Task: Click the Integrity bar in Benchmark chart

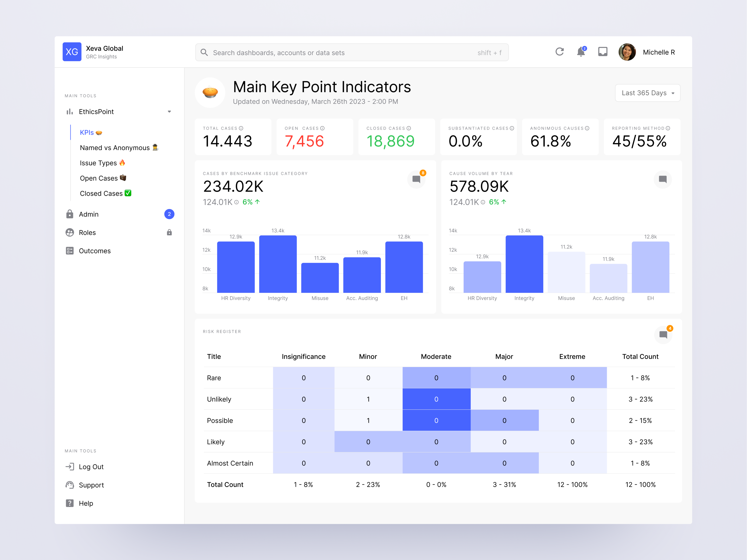Action: point(278,264)
